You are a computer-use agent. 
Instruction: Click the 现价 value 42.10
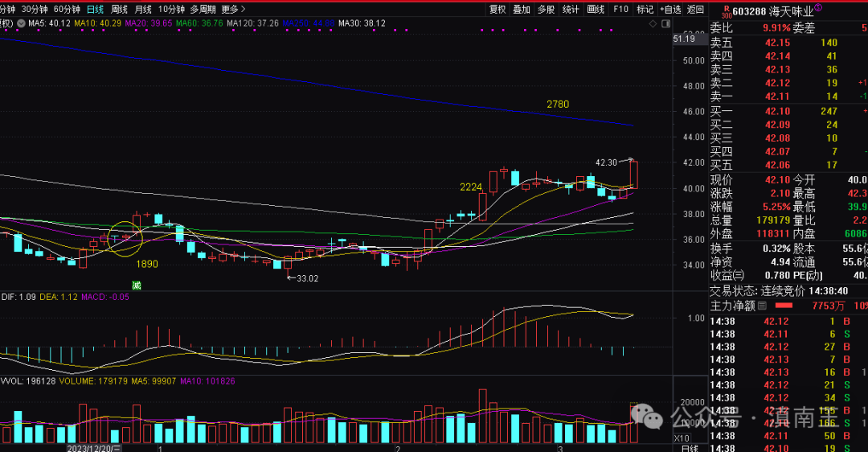(x=777, y=180)
